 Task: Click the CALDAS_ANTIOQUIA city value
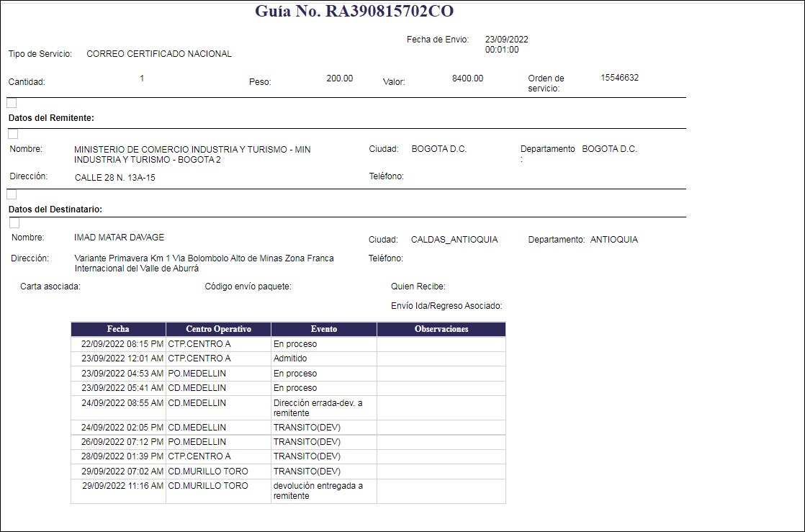(454, 240)
